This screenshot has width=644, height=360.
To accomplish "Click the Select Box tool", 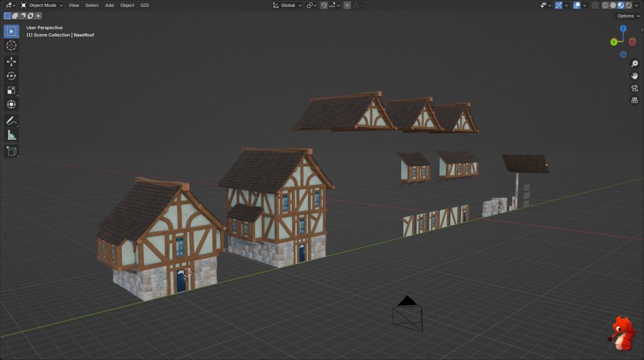I will click(x=11, y=31).
